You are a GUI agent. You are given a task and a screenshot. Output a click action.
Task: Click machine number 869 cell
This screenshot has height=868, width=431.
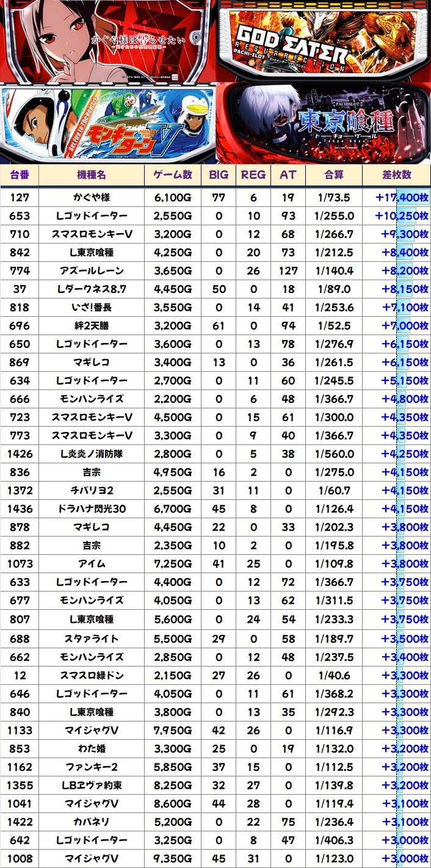click(20, 363)
